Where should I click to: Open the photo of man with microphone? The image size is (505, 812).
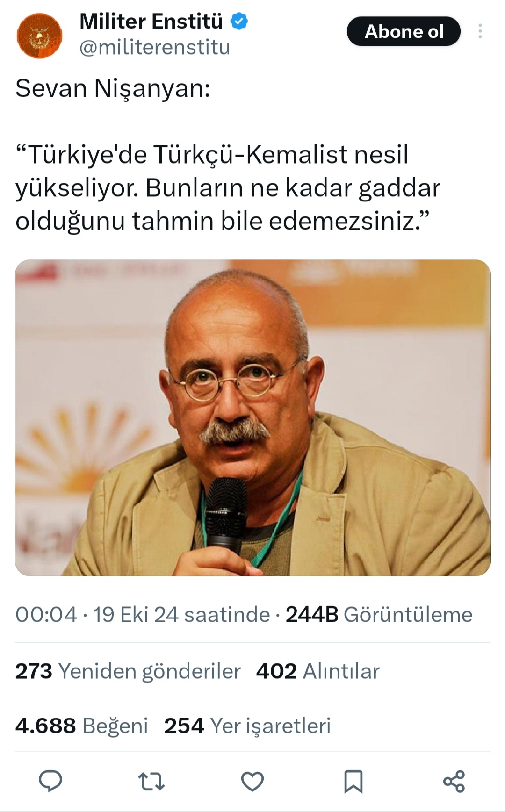[x=252, y=417]
